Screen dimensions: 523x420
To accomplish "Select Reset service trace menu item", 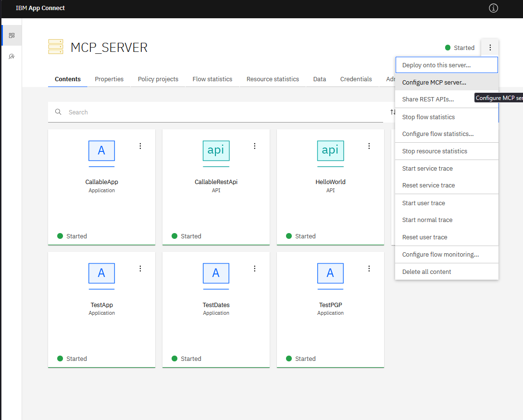I will point(447,185).
